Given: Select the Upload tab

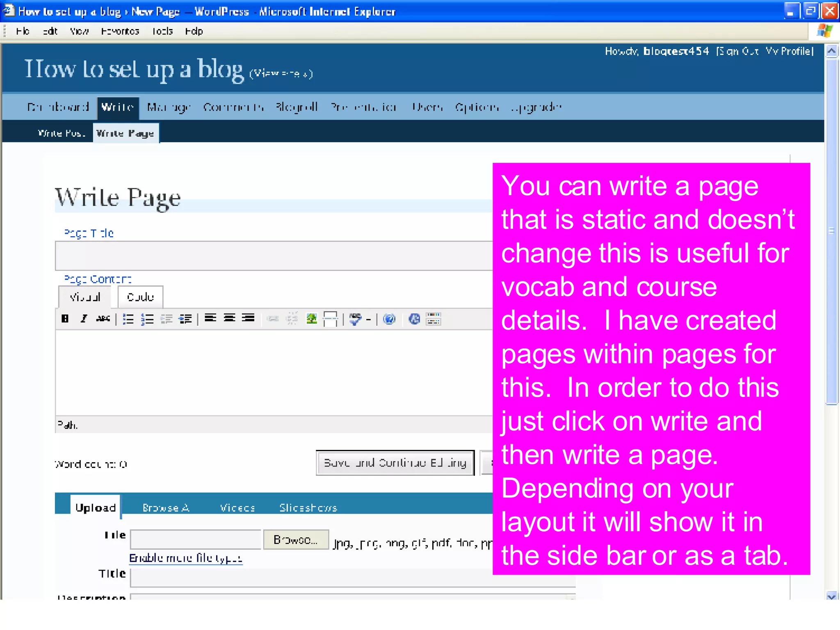Looking at the screenshot, I should tap(96, 507).
